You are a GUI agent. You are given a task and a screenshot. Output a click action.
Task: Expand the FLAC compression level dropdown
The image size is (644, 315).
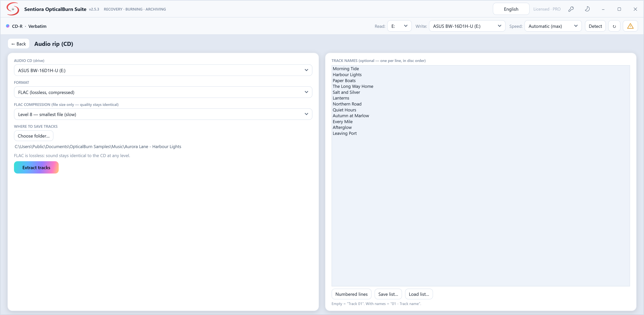(x=163, y=114)
